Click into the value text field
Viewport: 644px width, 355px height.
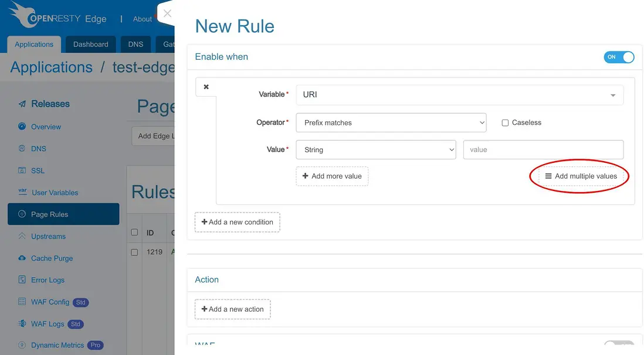click(543, 150)
